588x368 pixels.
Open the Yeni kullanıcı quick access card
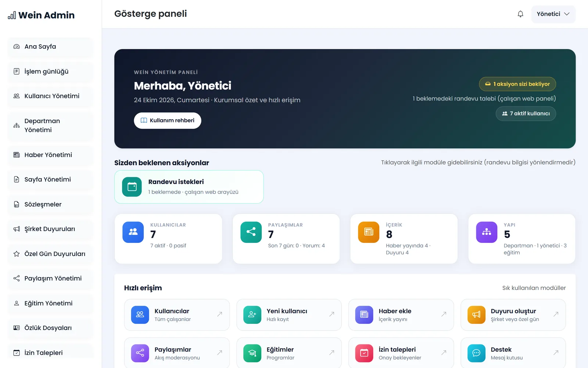[289, 315]
